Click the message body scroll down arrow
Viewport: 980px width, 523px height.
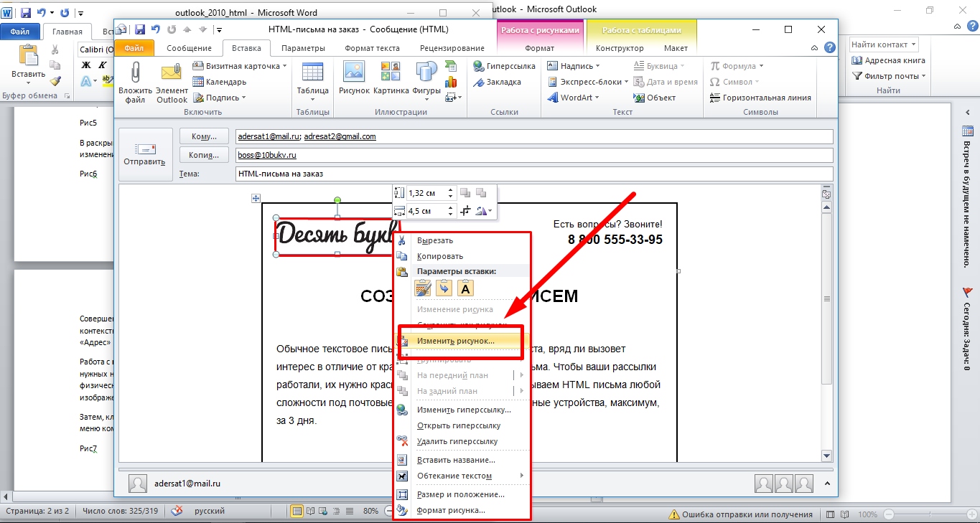pyautogui.click(x=826, y=456)
